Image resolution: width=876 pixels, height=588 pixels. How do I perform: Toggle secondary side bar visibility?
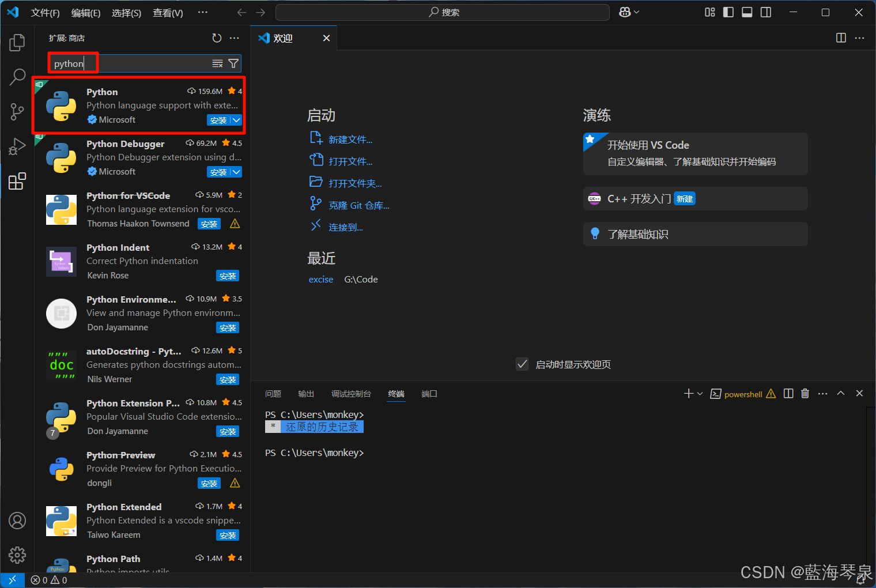click(766, 12)
